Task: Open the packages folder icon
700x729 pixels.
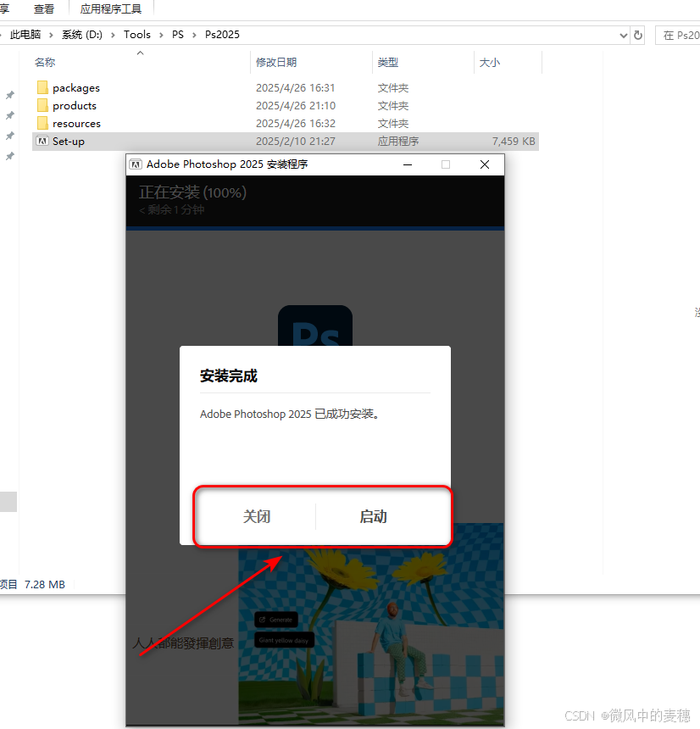Action: [x=42, y=87]
